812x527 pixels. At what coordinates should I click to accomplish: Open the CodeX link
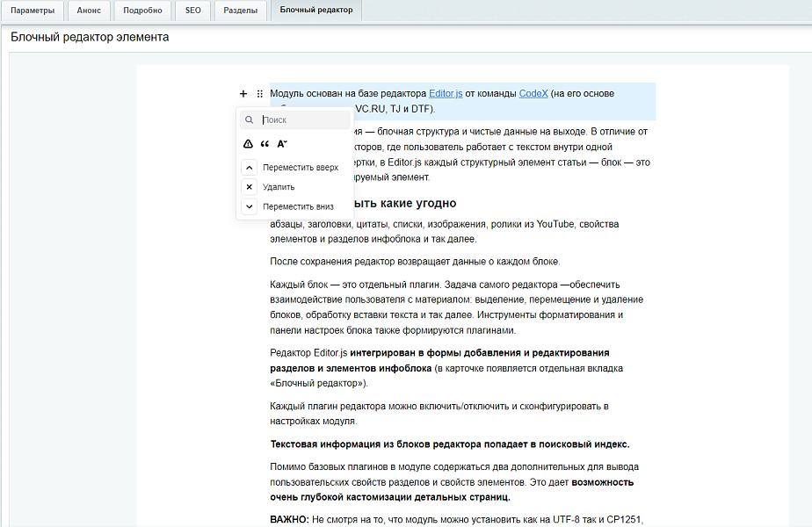(x=533, y=94)
